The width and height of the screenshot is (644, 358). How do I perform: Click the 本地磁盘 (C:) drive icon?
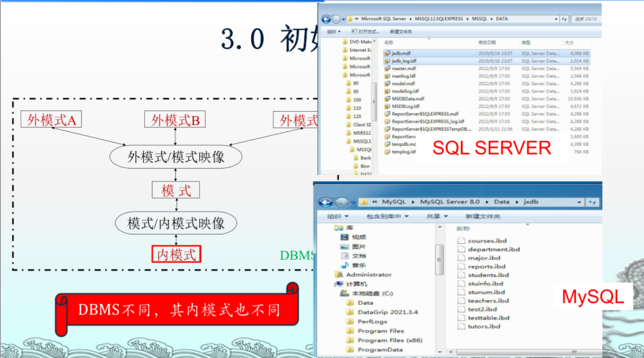point(344,293)
